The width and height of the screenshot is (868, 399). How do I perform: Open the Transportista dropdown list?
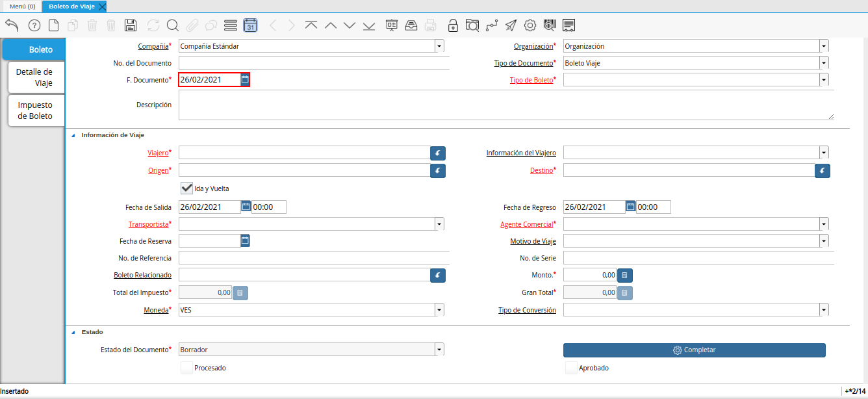click(439, 224)
